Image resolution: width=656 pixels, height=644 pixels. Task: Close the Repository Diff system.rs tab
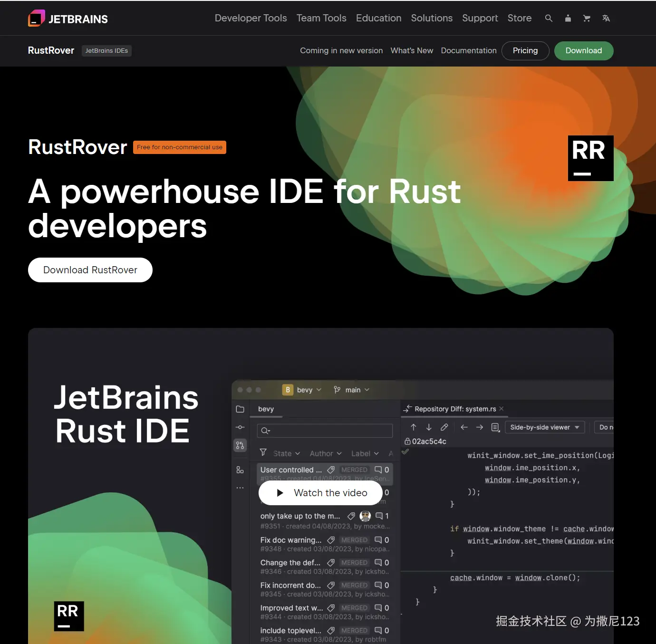pyautogui.click(x=502, y=409)
